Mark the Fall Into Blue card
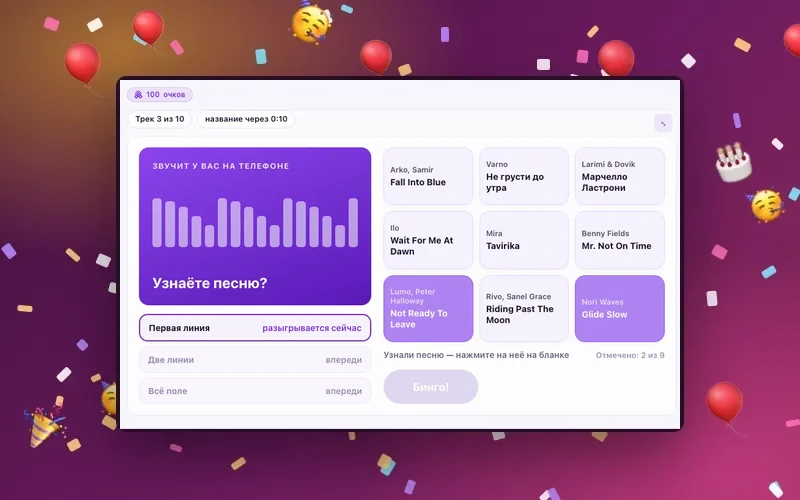The width and height of the screenshot is (800, 500). pos(428,176)
